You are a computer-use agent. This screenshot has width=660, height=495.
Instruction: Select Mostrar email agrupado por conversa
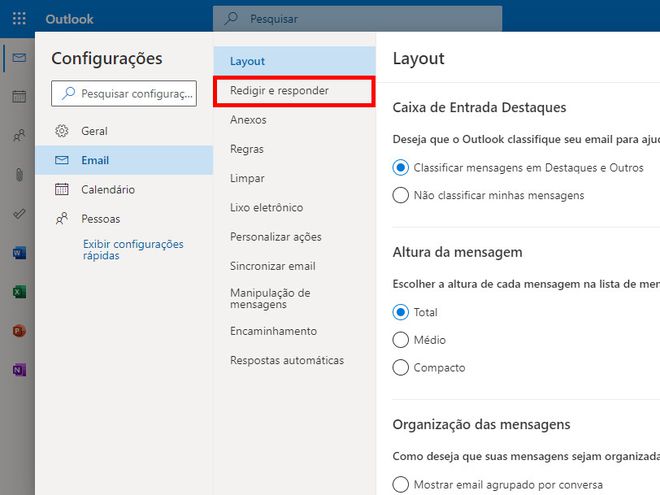(400, 484)
